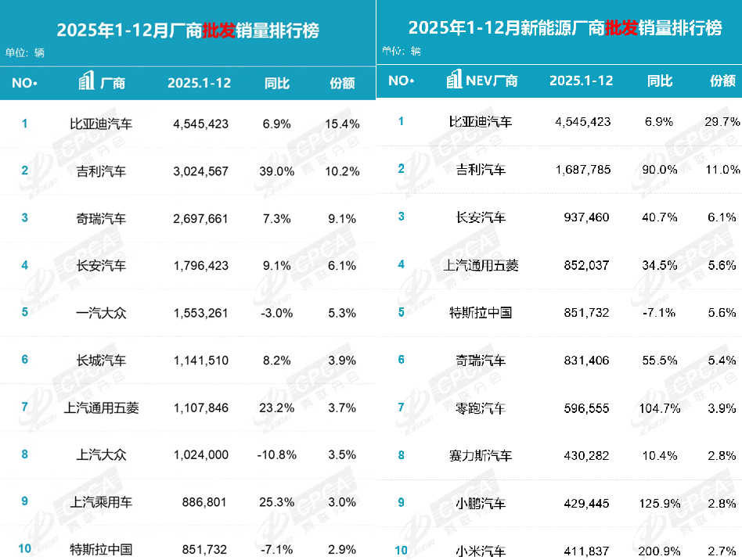The width and height of the screenshot is (742, 560).
Task: Click the 2025年1-12月新能源厂商批发销量排行榜 title
Action: tap(564, 28)
